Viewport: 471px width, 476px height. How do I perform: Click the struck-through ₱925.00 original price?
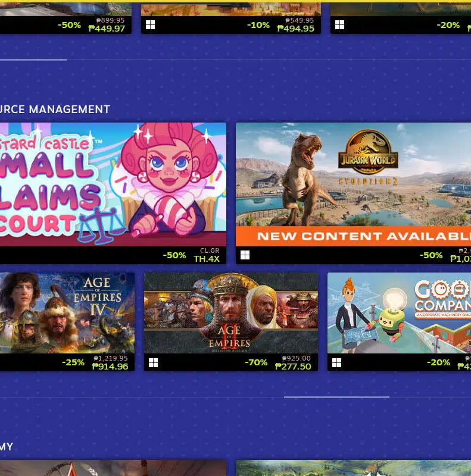297,358
